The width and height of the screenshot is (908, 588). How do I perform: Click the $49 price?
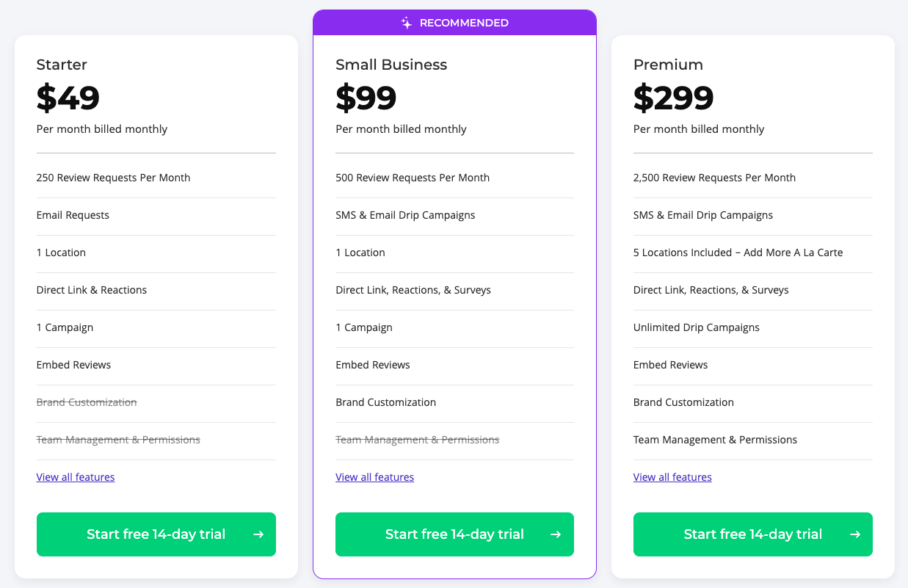pyautogui.click(x=68, y=98)
